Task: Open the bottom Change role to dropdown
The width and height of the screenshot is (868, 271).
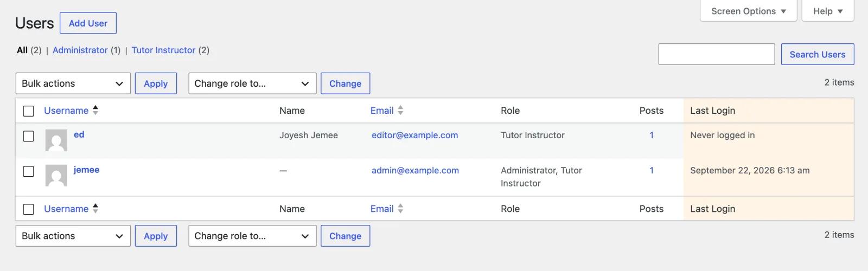Action: [x=252, y=236]
